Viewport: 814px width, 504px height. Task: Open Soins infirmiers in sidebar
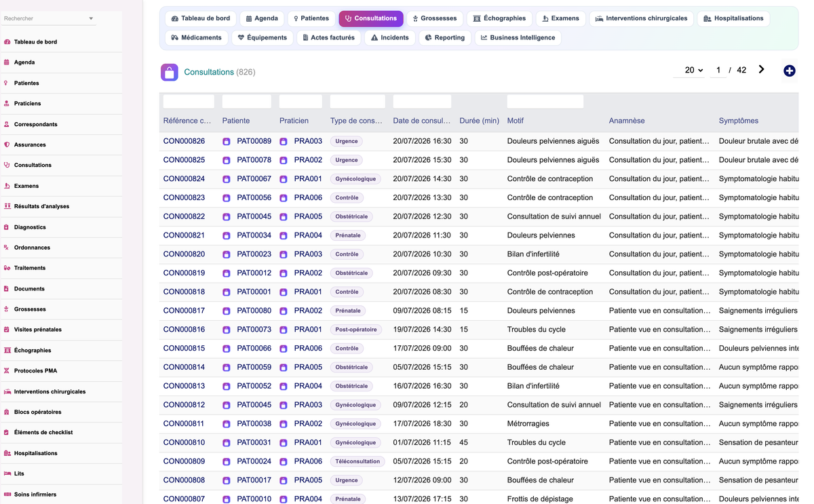pos(35,495)
